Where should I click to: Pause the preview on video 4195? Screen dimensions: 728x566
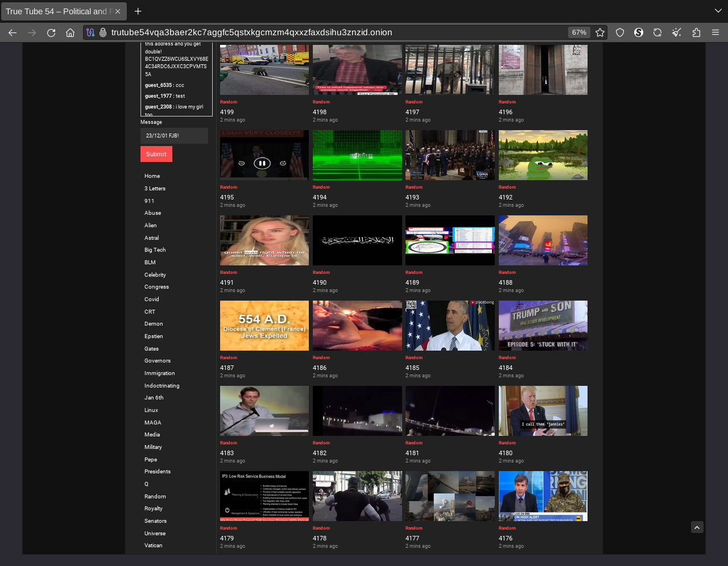[x=262, y=163]
